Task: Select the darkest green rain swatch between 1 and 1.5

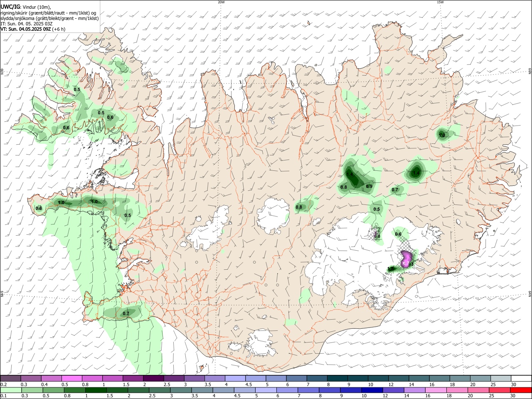Action: tap(96, 390)
